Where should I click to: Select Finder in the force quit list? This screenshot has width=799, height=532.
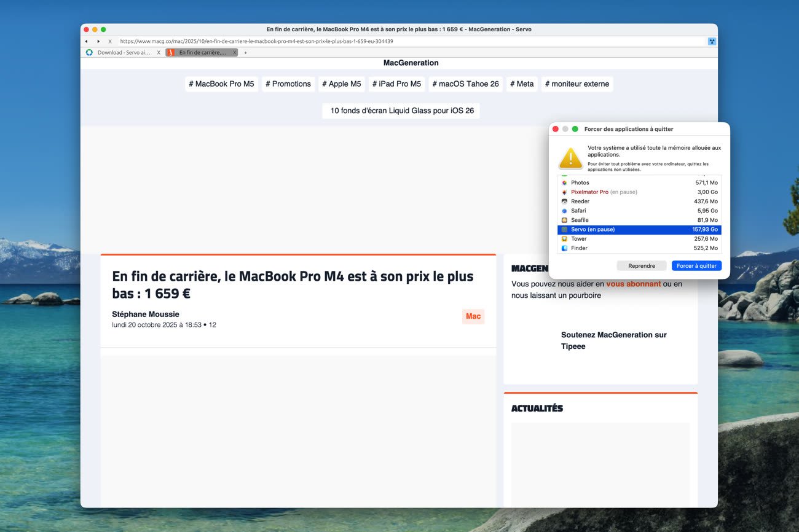click(x=639, y=248)
